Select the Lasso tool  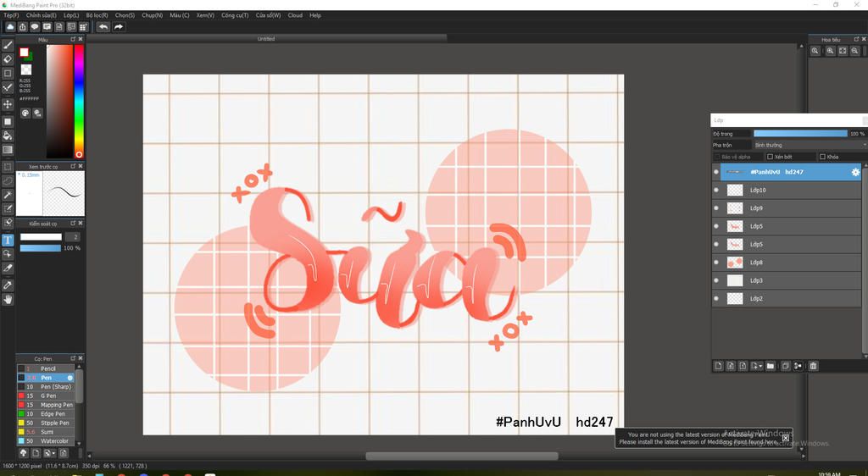8,180
